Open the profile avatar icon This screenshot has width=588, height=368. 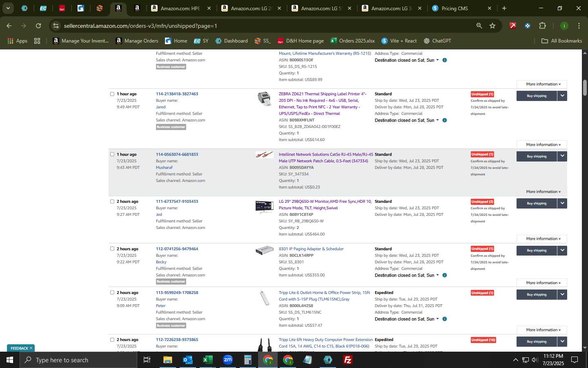tap(564, 26)
